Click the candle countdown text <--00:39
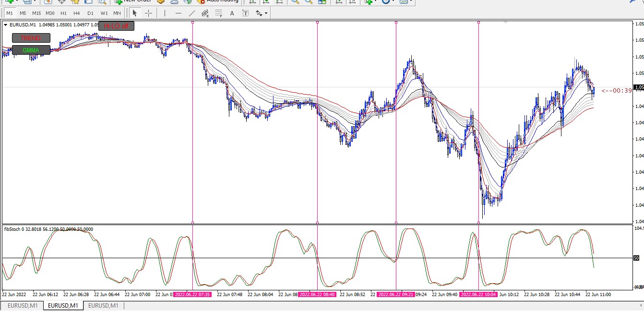The height and width of the screenshot is (311, 644). (617, 90)
